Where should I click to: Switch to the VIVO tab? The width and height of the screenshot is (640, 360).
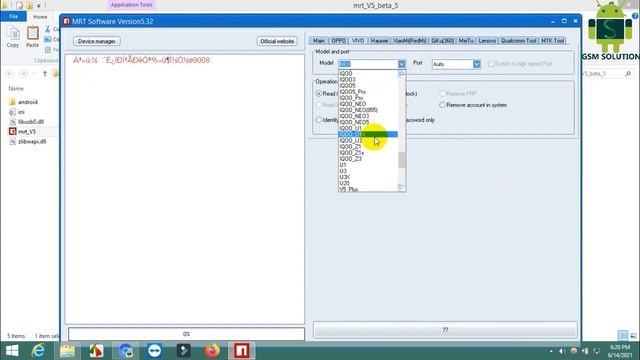click(x=358, y=41)
